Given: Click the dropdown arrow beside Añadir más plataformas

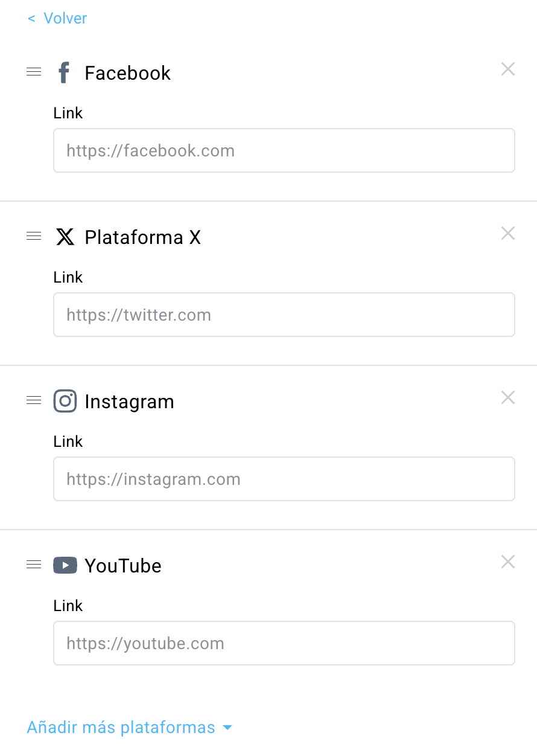Looking at the screenshot, I should pyautogui.click(x=227, y=728).
